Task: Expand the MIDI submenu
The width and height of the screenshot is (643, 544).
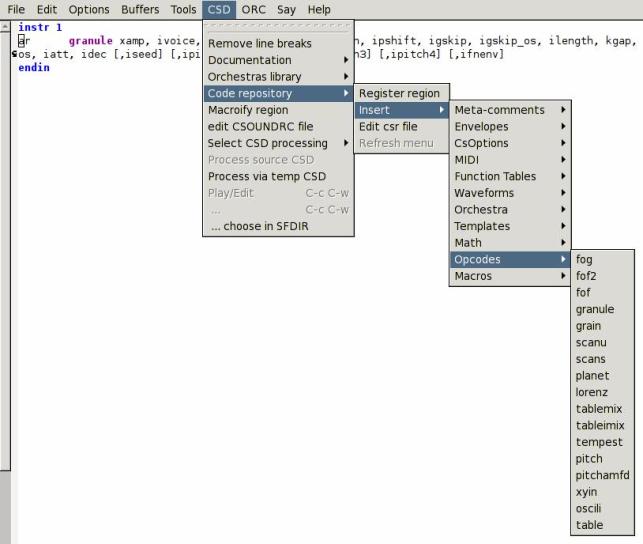Action: tap(510, 160)
